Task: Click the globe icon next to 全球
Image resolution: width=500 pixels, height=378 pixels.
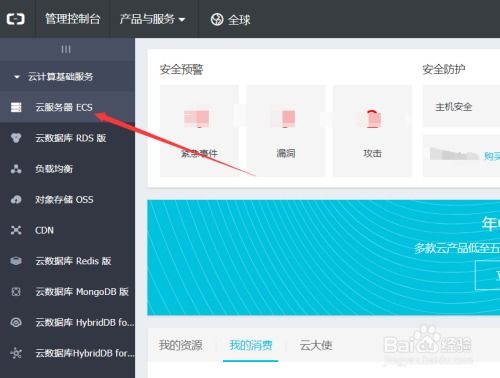Action: [217, 19]
